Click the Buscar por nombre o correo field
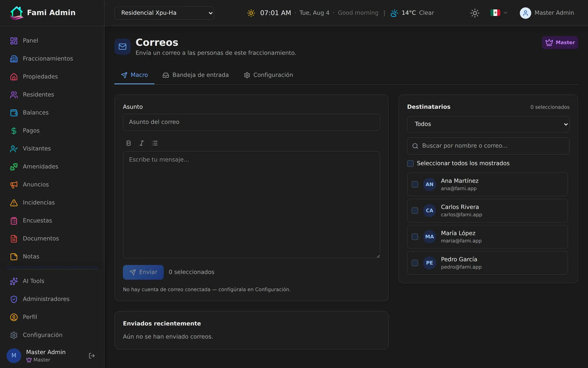 tap(488, 146)
